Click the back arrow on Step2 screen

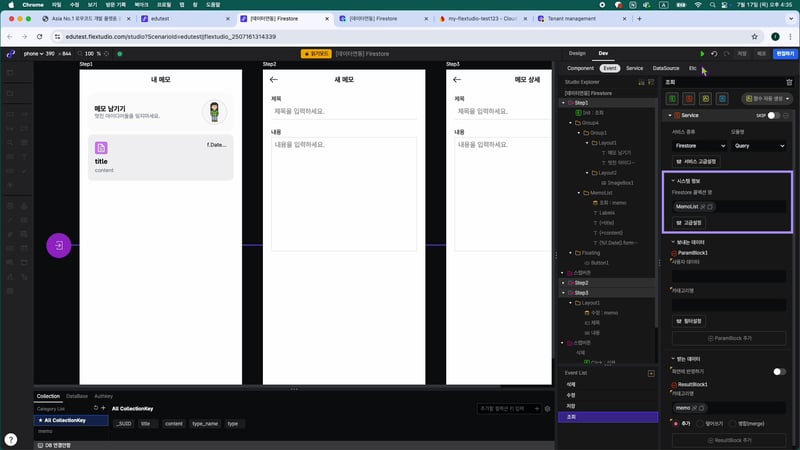(x=274, y=79)
